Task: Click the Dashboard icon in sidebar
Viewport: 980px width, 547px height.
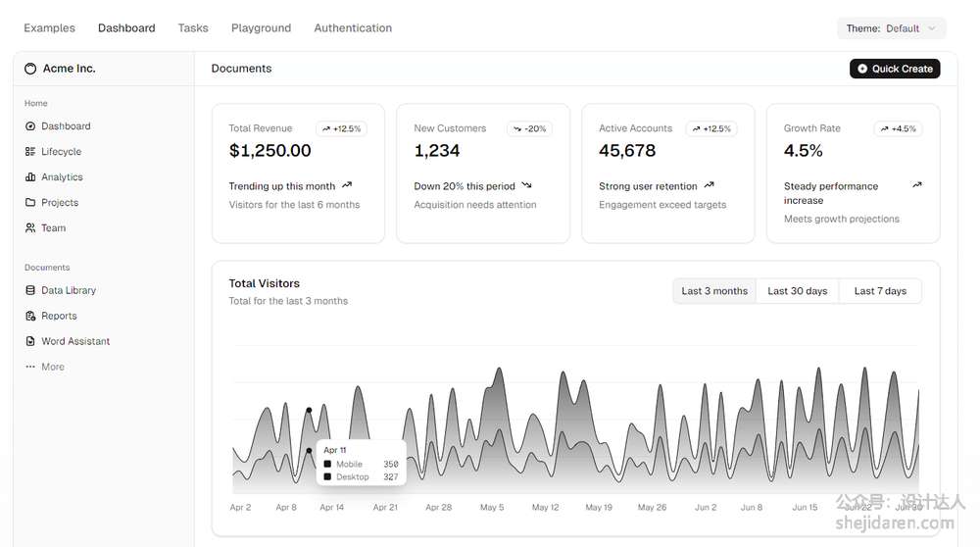Action: [x=30, y=126]
